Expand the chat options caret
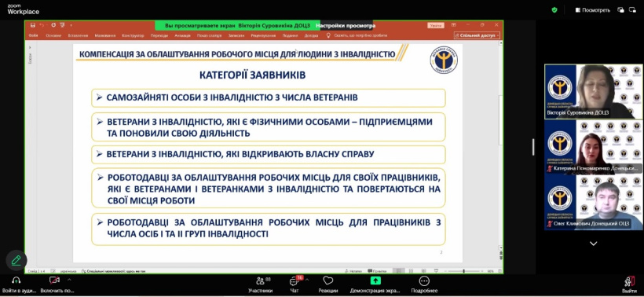The width and height of the screenshot is (644, 297). [307, 280]
